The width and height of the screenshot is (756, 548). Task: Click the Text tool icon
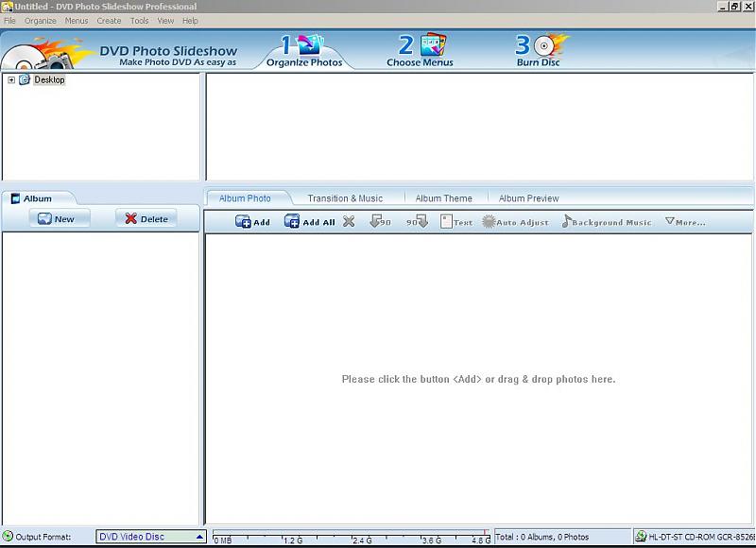[446, 222]
